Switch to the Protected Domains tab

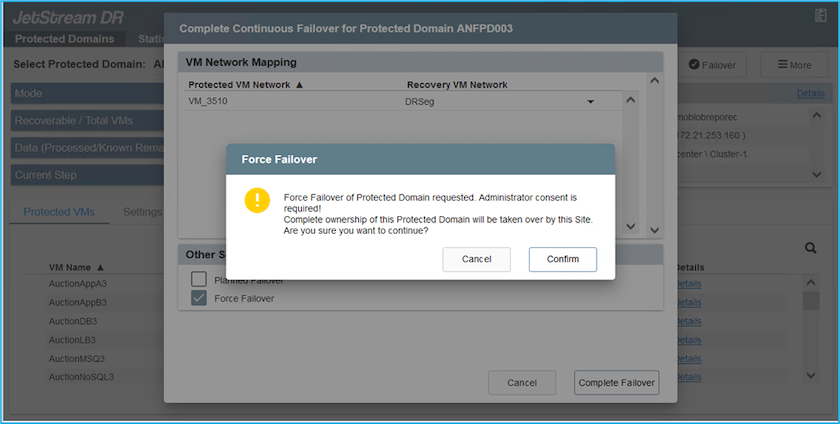coord(64,39)
